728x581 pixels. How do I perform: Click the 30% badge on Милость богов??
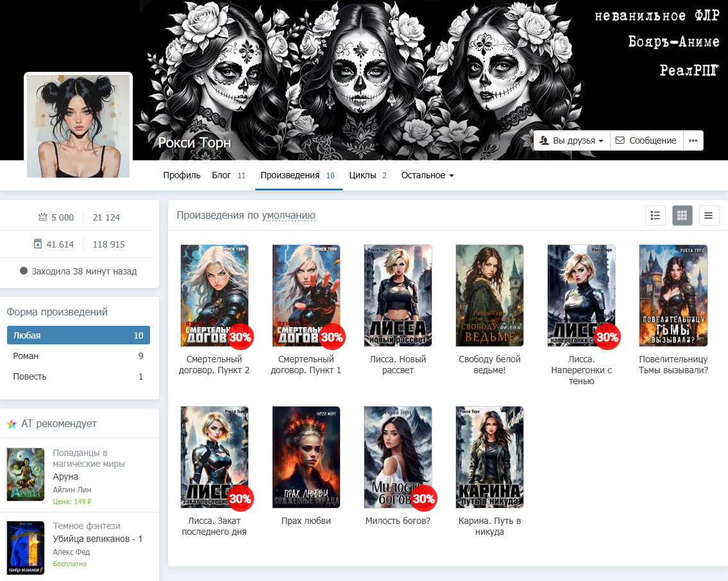[423, 498]
